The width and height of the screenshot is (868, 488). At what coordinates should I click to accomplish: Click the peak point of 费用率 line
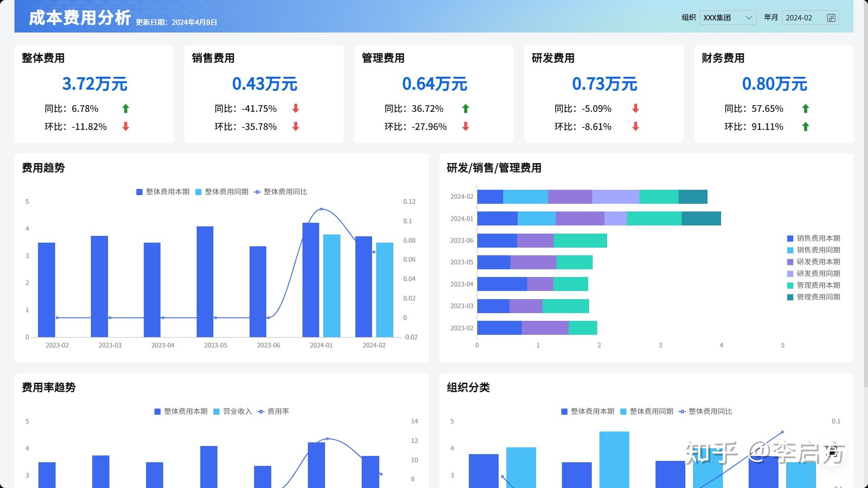[327, 439]
